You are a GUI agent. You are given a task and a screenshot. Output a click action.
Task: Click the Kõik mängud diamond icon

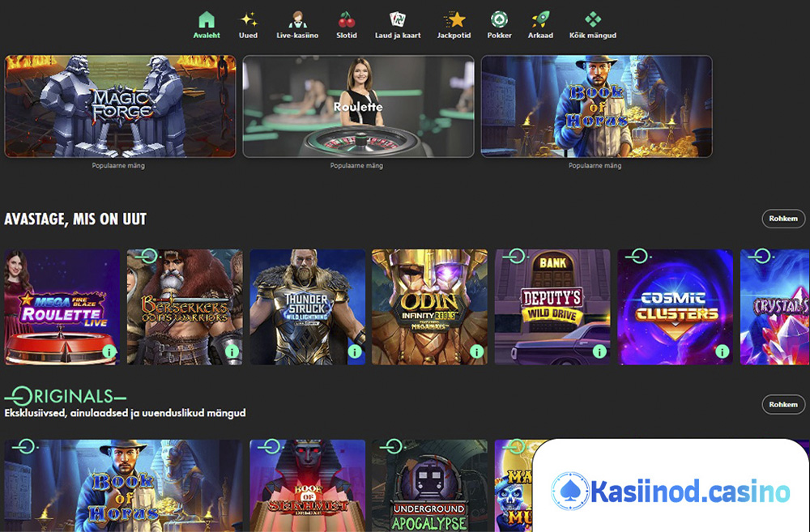(x=593, y=19)
